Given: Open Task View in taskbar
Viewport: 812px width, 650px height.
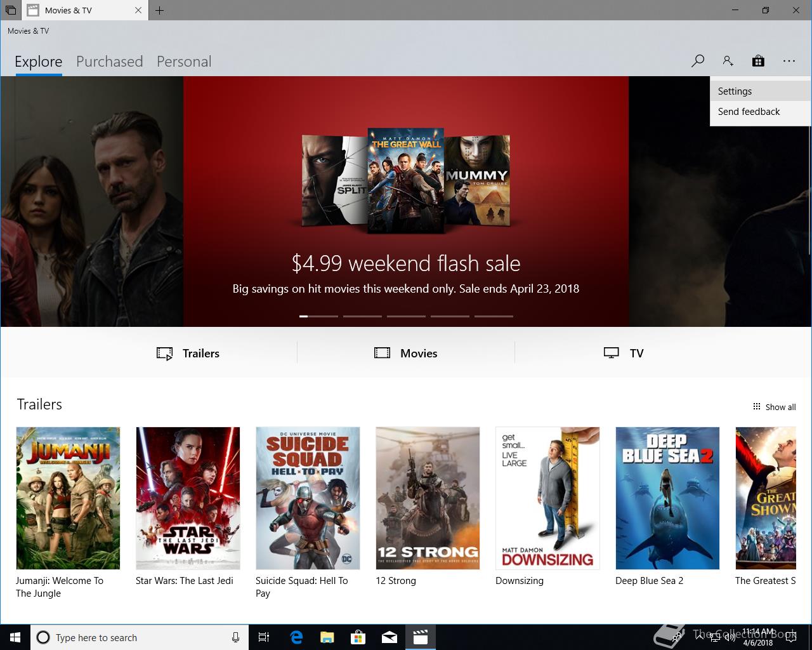Looking at the screenshot, I should 264,637.
